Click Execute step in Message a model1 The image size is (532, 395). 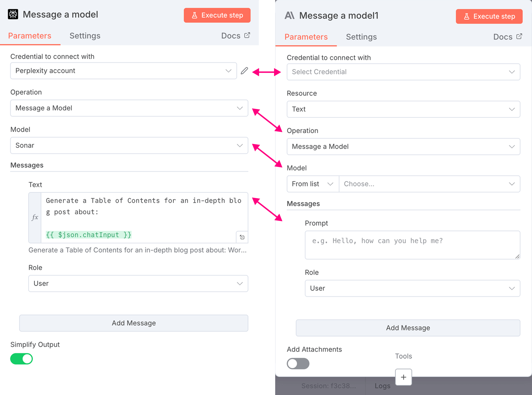pos(489,16)
